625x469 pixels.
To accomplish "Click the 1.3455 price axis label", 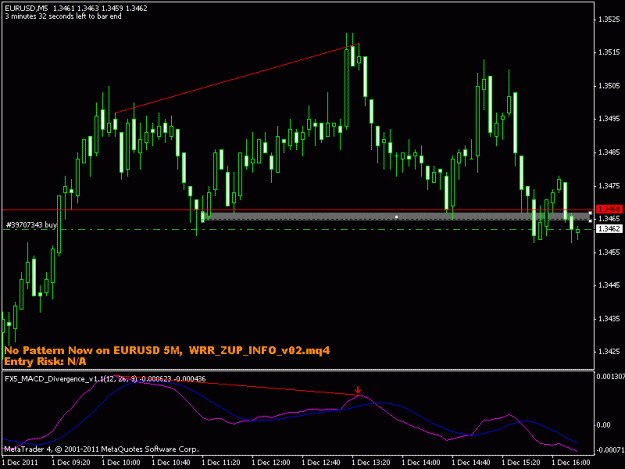I will pos(609,252).
